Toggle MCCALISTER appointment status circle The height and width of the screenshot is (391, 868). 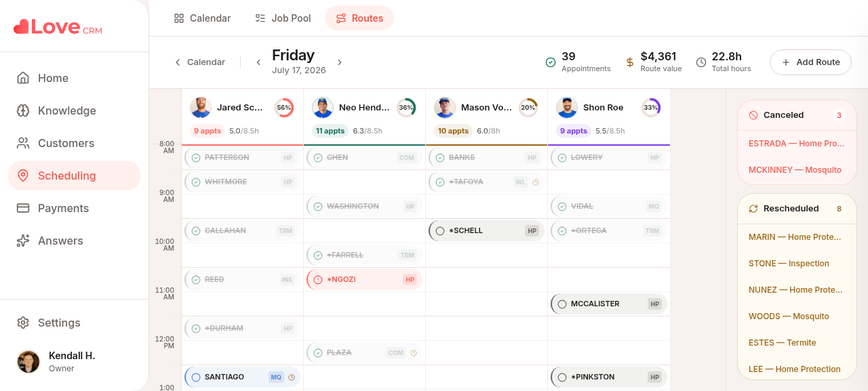562,304
